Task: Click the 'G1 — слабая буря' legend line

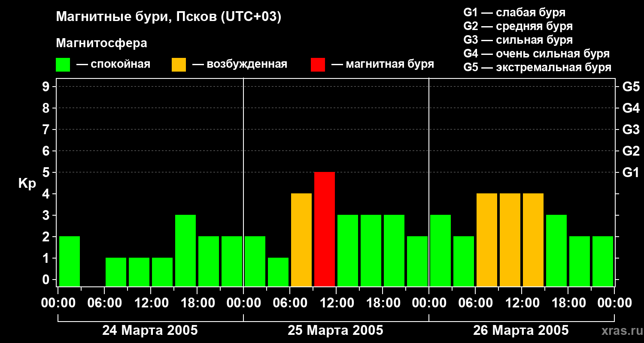Action: 514,12
